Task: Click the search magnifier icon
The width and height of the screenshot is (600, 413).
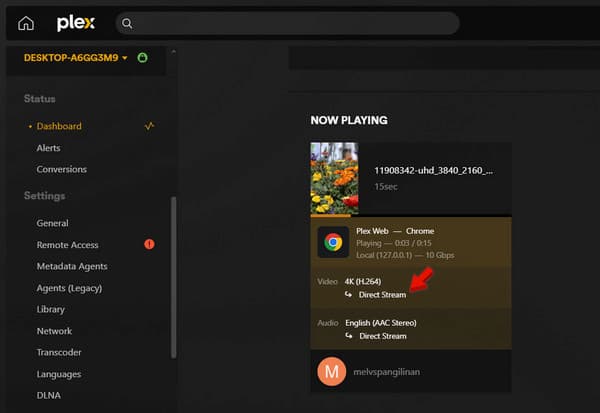Action: point(127,24)
